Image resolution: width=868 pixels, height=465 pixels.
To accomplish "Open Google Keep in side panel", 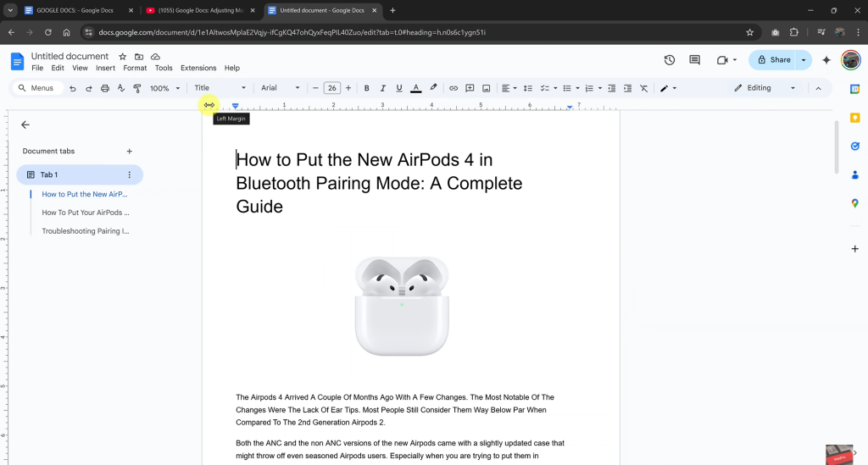I will (854, 118).
